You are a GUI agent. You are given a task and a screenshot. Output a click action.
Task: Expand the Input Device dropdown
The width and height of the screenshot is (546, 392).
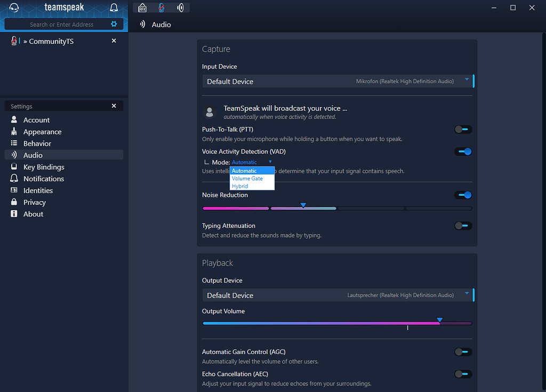pyautogui.click(x=337, y=82)
